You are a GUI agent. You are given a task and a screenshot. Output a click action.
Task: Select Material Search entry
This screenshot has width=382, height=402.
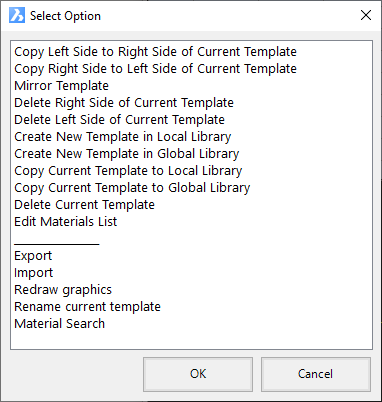[x=59, y=324]
